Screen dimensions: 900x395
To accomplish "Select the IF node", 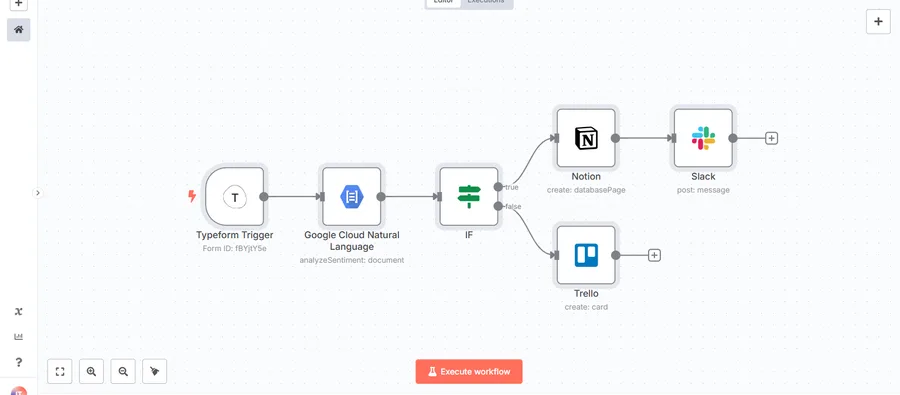I will [469, 197].
